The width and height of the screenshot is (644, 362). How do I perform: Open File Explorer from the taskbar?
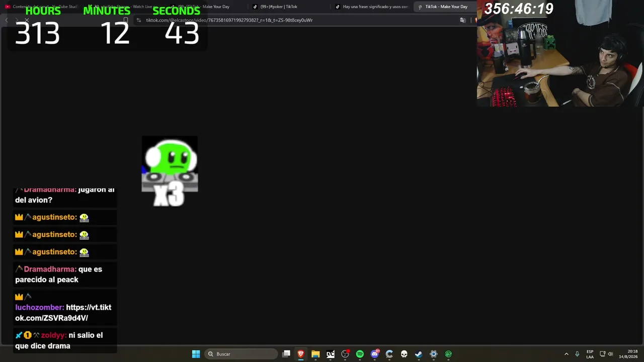315,354
